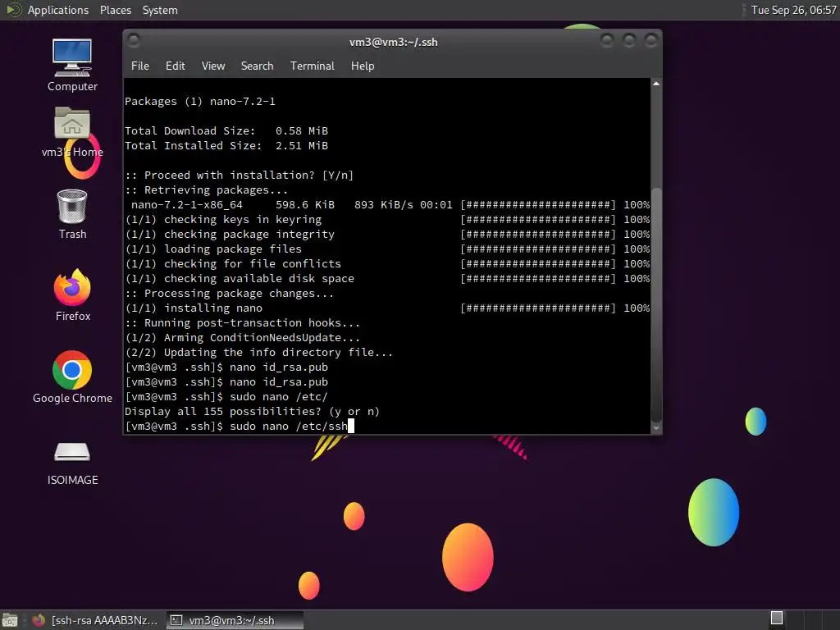Click the terminal vertical scrollbar thumb
This screenshot has width=840, height=630.
pyautogui.click(x=656, y=305)
